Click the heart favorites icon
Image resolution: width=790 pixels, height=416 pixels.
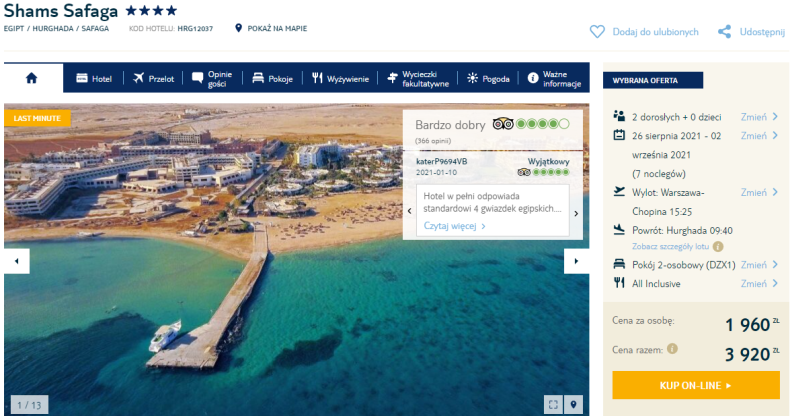pos(597,32)
